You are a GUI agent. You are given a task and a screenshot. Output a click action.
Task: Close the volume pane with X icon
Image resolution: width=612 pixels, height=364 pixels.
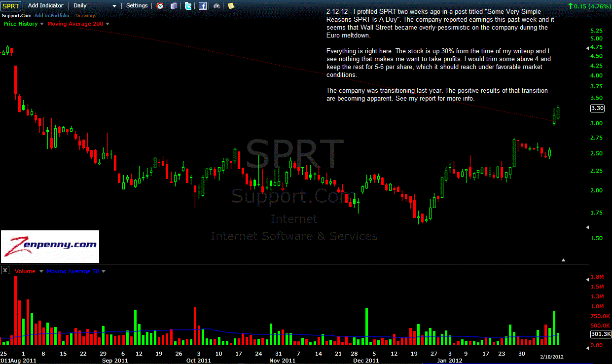(4, 270)
